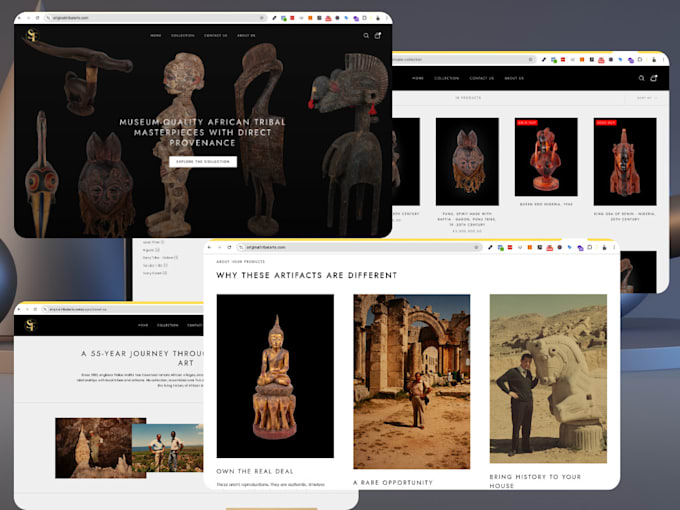Reload page in 55-year journey browser window

pyautogui.click(x=35, y=309)
